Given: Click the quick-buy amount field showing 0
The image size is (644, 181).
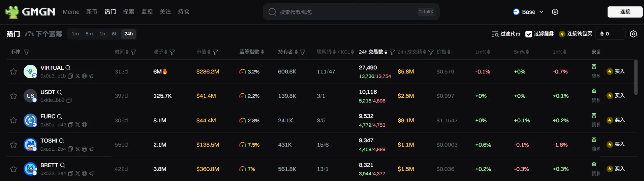Looking at the screenshot, I should [x=611, y=34].
